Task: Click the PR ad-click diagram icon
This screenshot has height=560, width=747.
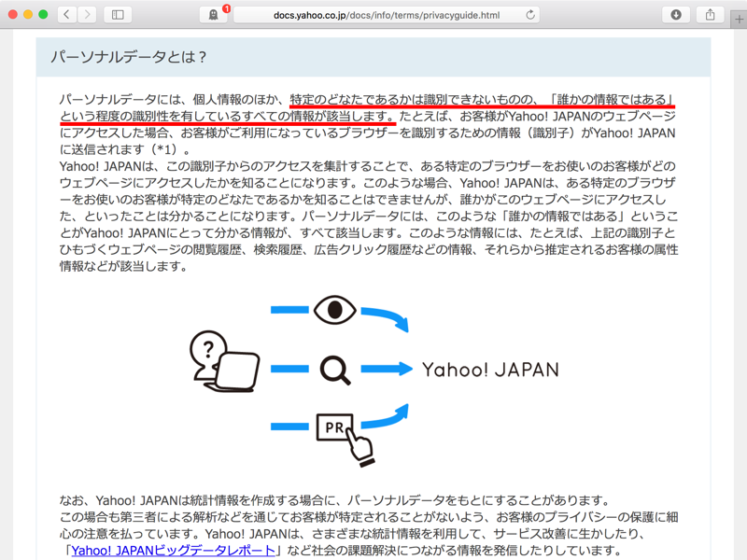Action: click(x=345, y=439)
